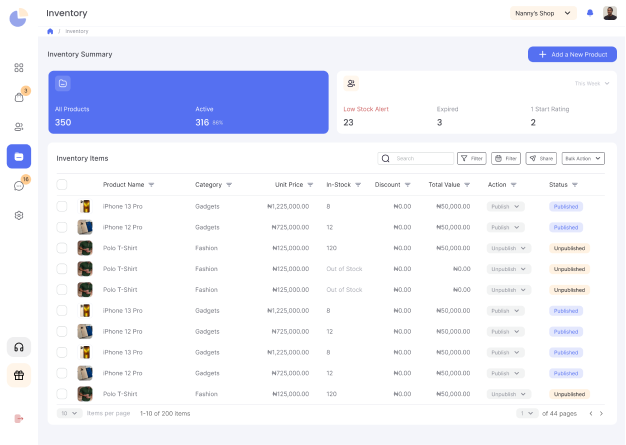Sort by Discount filter icon

tap(407, 185)
